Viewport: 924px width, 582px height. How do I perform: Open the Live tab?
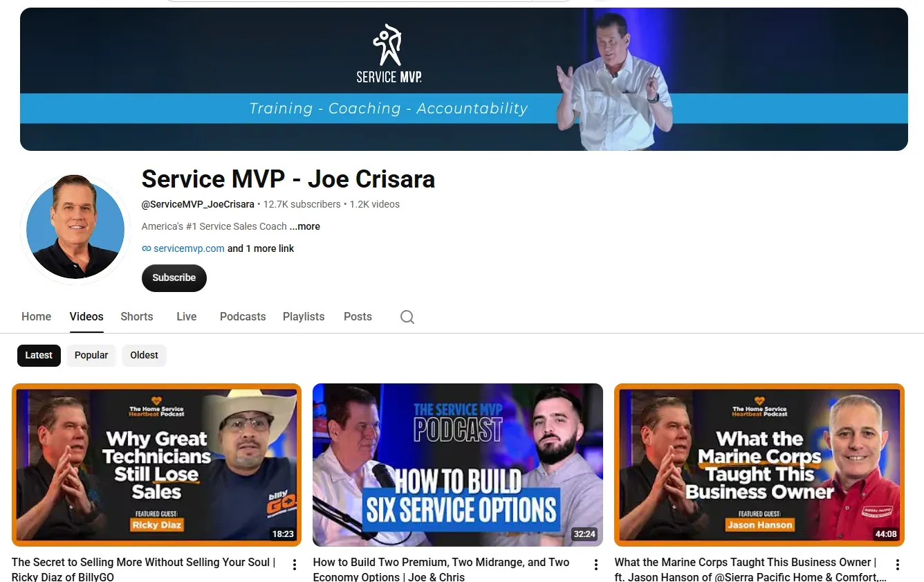coord(187,316)
